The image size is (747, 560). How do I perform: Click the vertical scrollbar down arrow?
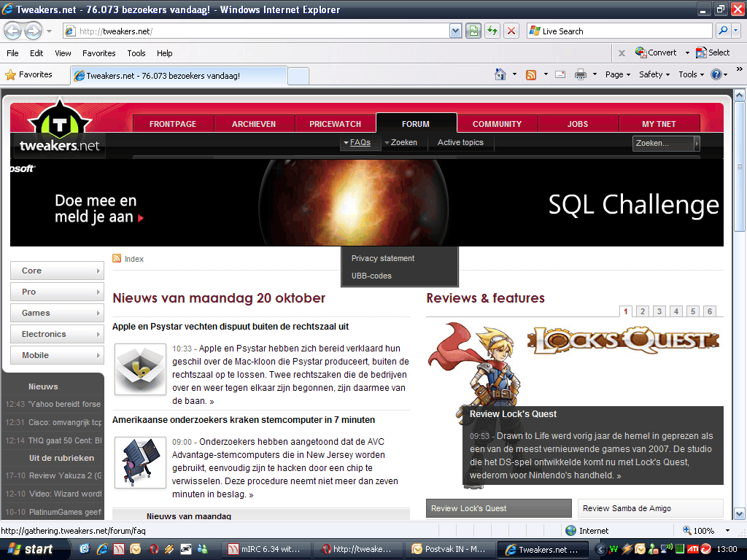click(740, 514)
